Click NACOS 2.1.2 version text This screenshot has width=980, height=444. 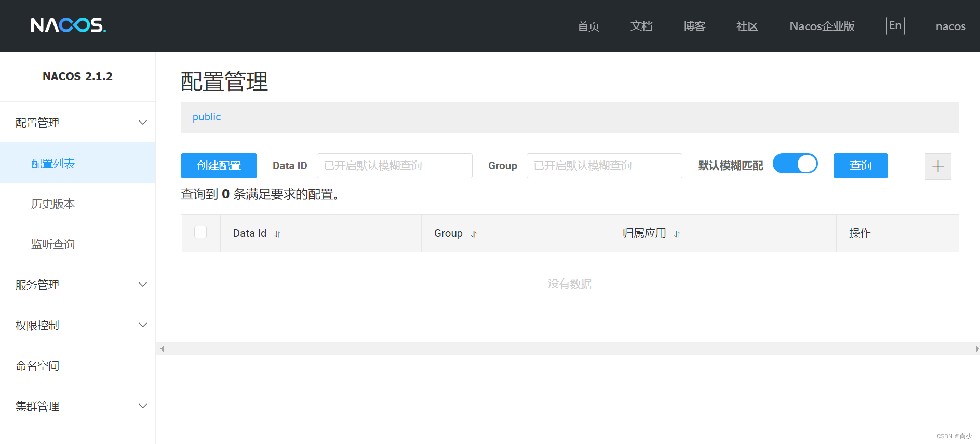[x=77, y=76]
